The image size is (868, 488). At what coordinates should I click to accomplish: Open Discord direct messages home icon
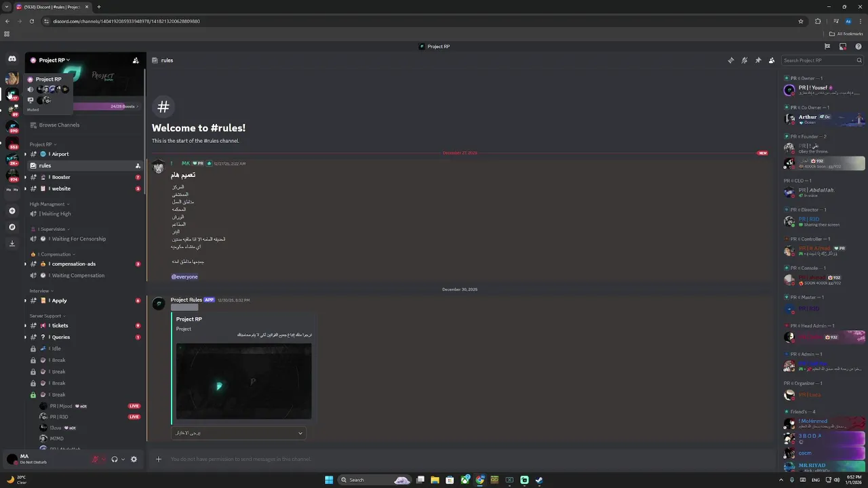[12, 60]
